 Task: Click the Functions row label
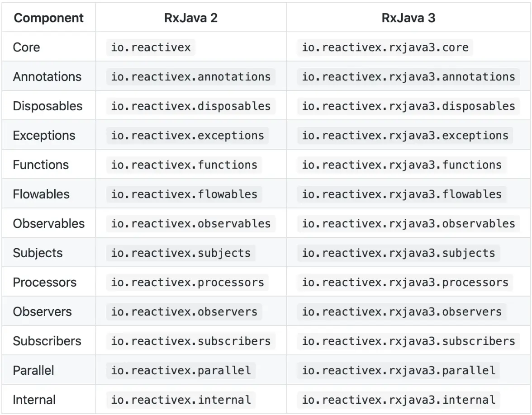41,165
